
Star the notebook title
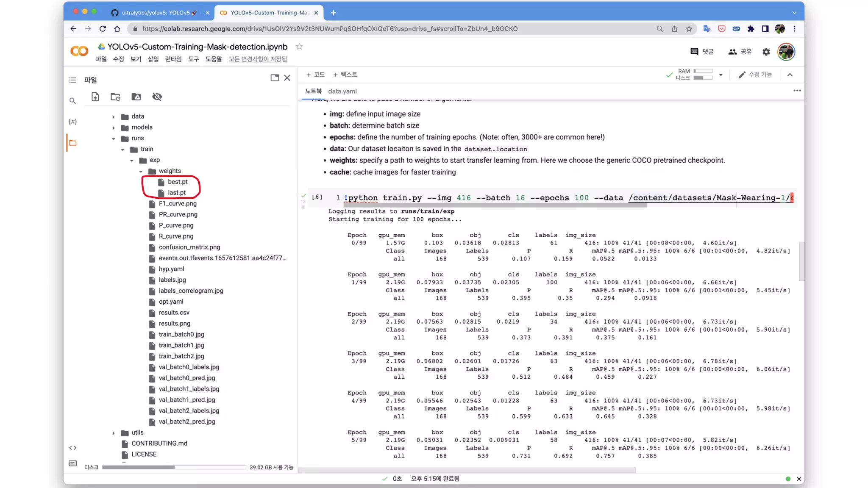299,47
